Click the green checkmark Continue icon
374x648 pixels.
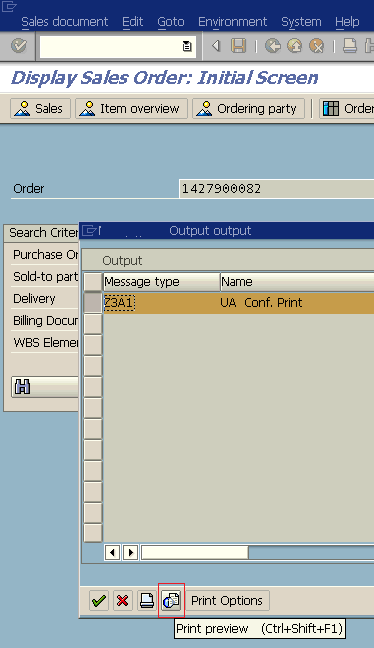point(99,600)
